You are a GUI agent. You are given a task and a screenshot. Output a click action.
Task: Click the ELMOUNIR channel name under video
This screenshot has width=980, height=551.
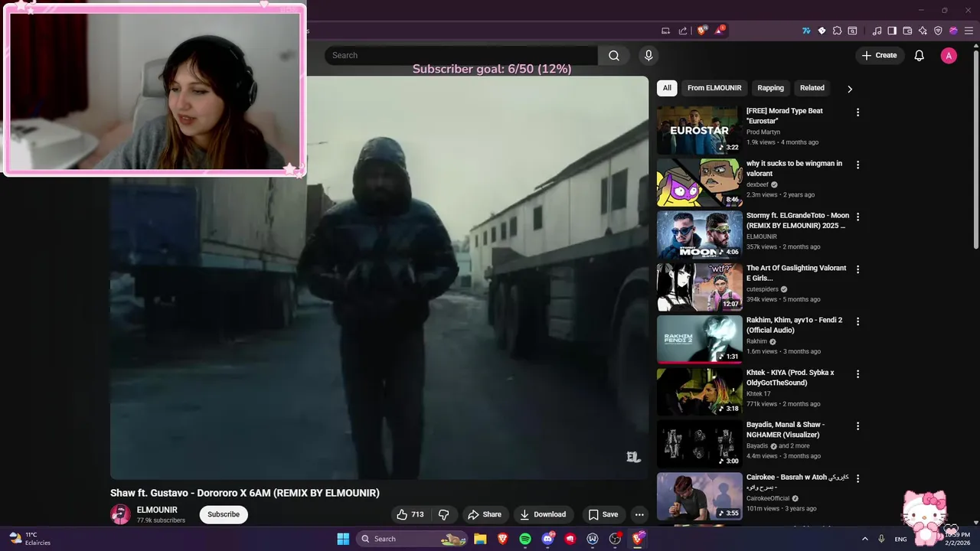pos(157,510)
